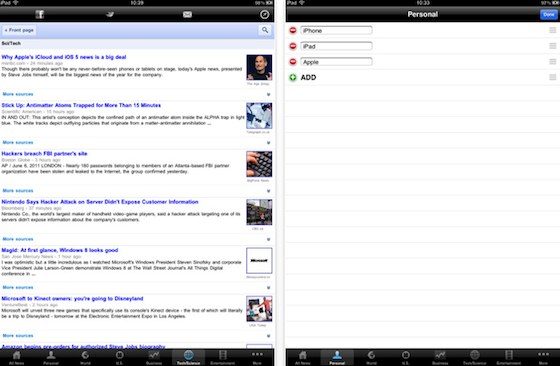The width and height of the screenshot is (560, 366).
Task: Expand sources arrow under Windows 8 article
Action: 269,287
